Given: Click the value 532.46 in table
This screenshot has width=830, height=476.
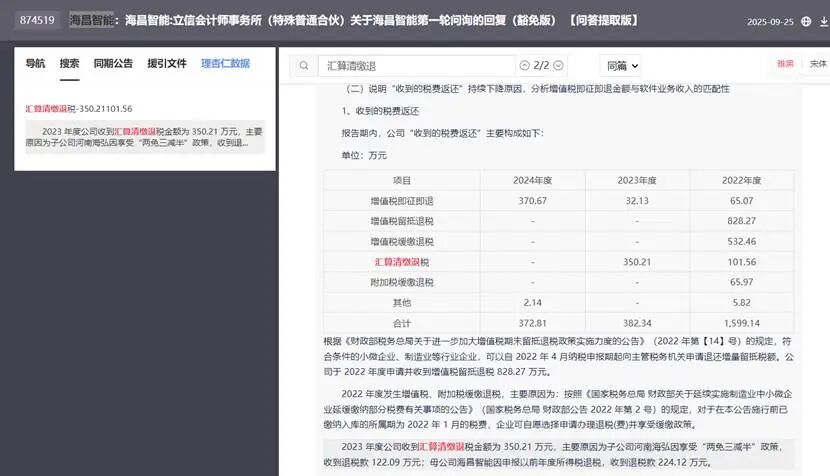Looking at the screenshot, I should point(742,242).
